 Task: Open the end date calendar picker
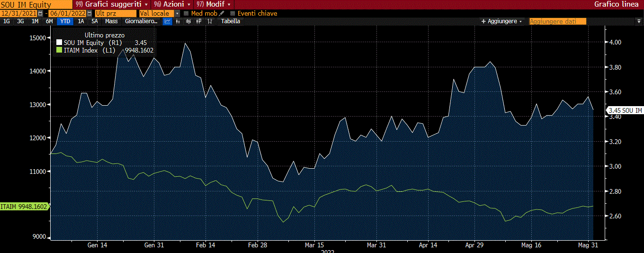point(89,14)
